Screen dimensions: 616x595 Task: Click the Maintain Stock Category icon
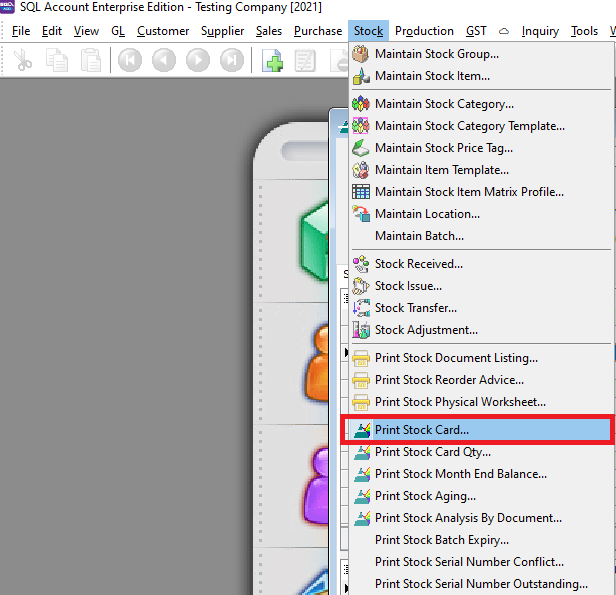[361, 104]
